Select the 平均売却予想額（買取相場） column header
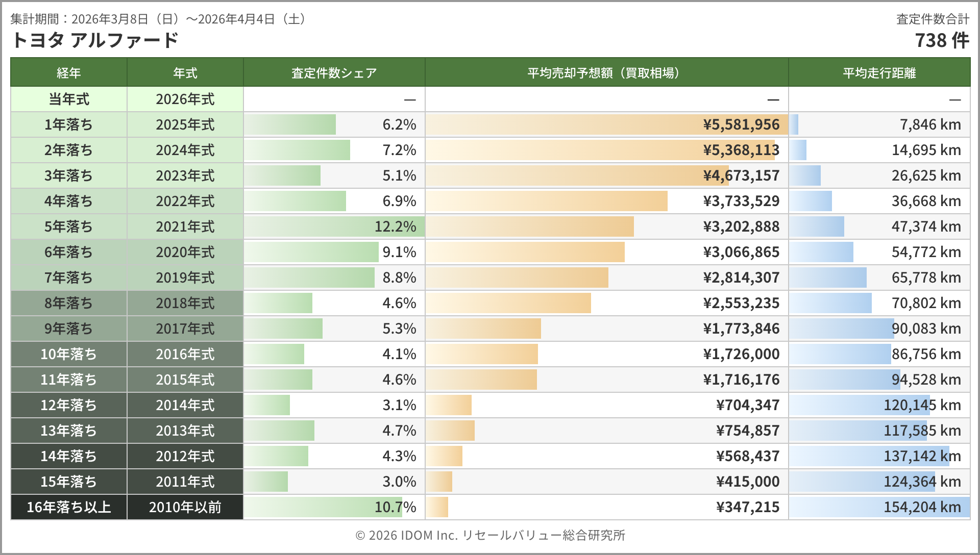Image resolution: width=980 pixels, height=555 pixels. point(606,73)
